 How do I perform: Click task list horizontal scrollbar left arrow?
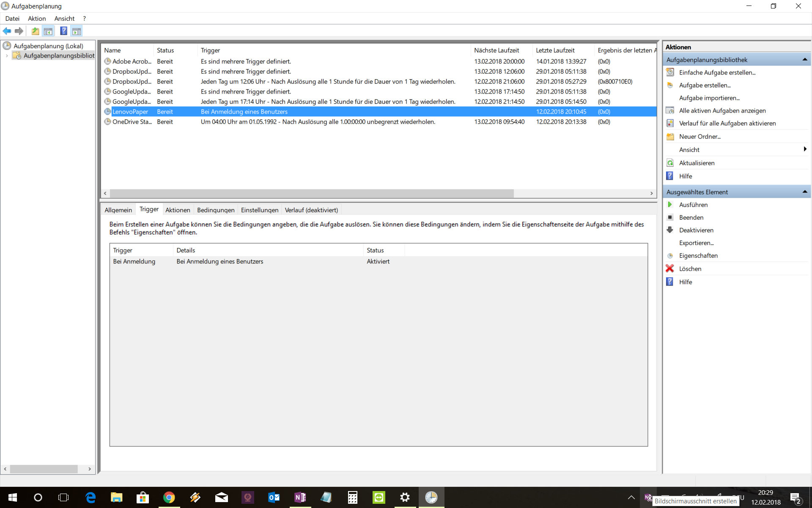[x=105, y=193]
